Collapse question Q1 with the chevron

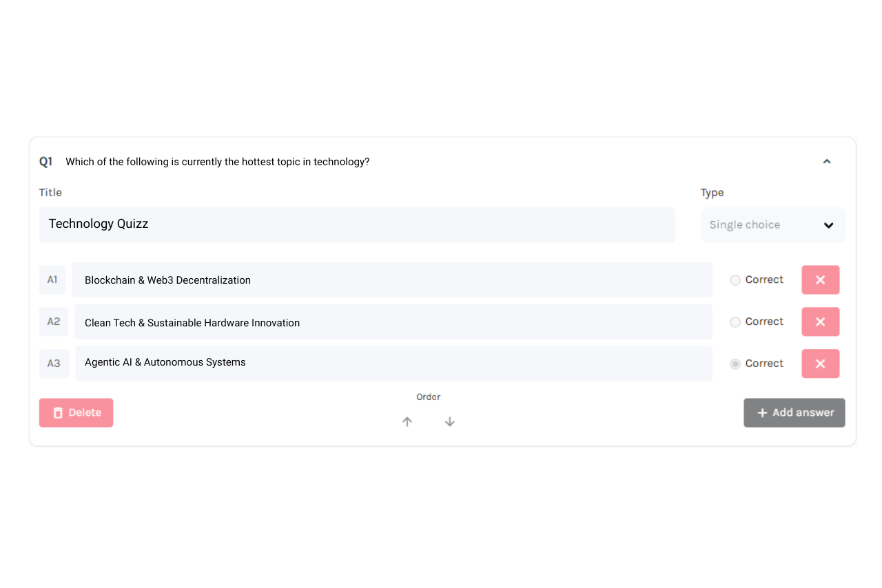[x=827, y=162]
